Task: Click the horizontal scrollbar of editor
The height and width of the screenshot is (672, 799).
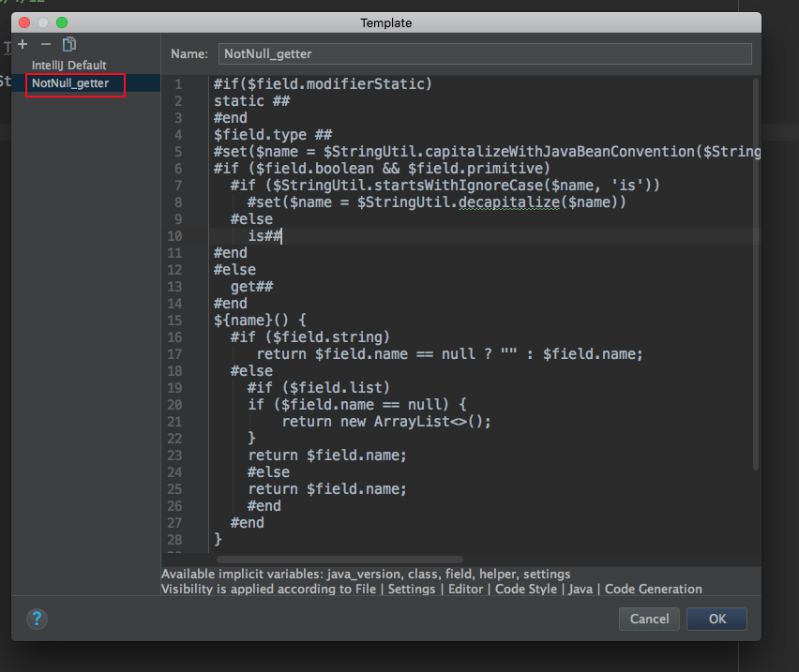Action: (339, 560)
